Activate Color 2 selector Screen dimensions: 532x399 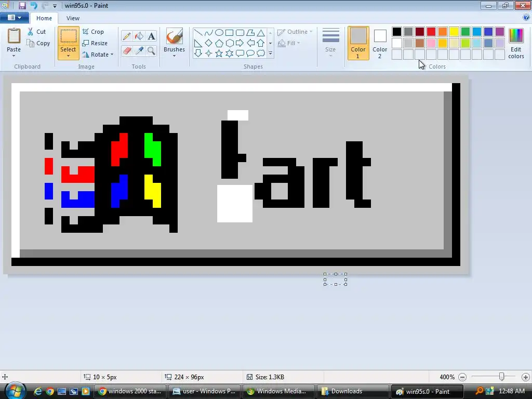point(380,43)
